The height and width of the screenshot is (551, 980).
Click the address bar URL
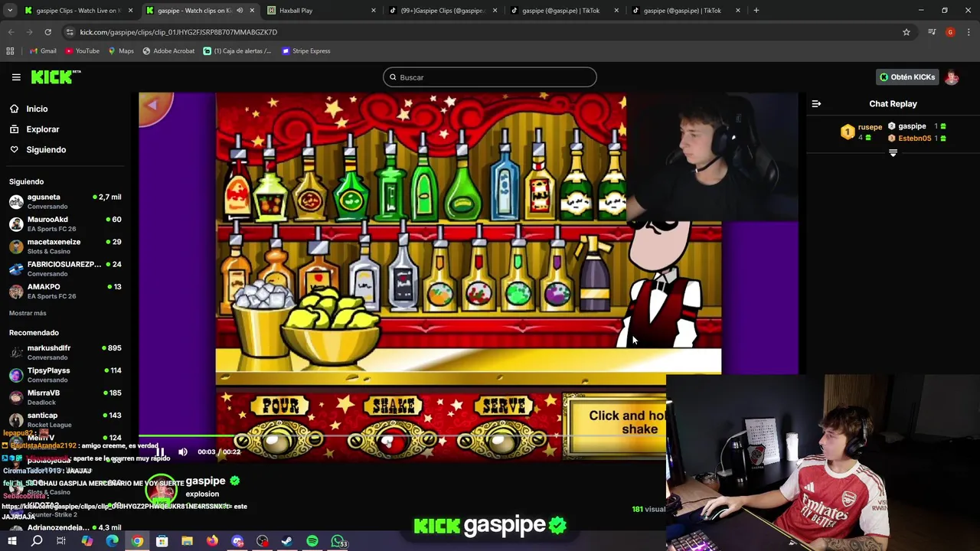178,32
